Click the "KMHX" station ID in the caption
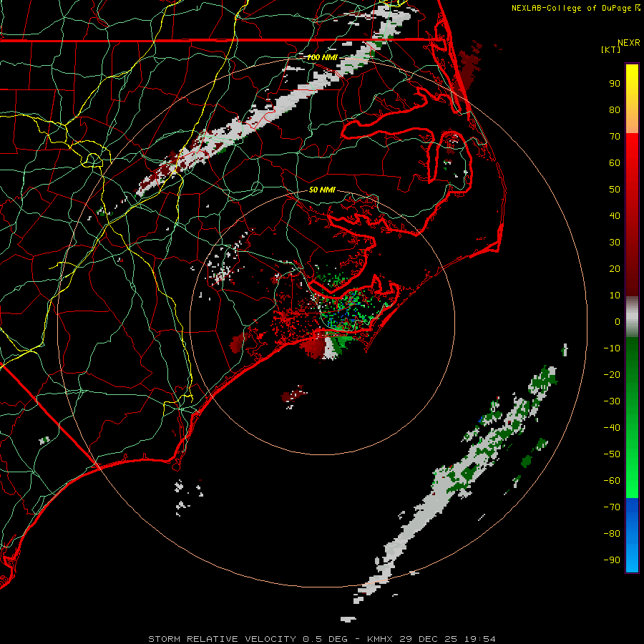The height and width of the screenshot is (644, 644). 380,639
